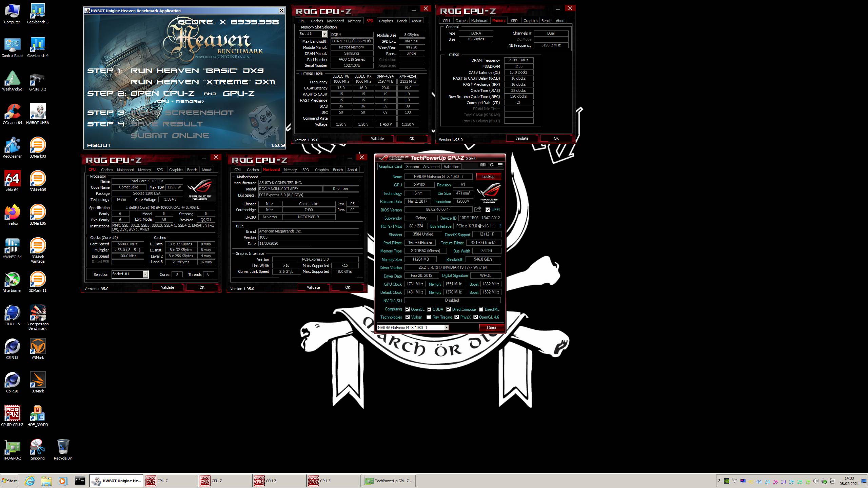Select the Caches tab in the CPU-Z CPU window
This screenshot has height=488, width=868.
(x=107, y=170)
